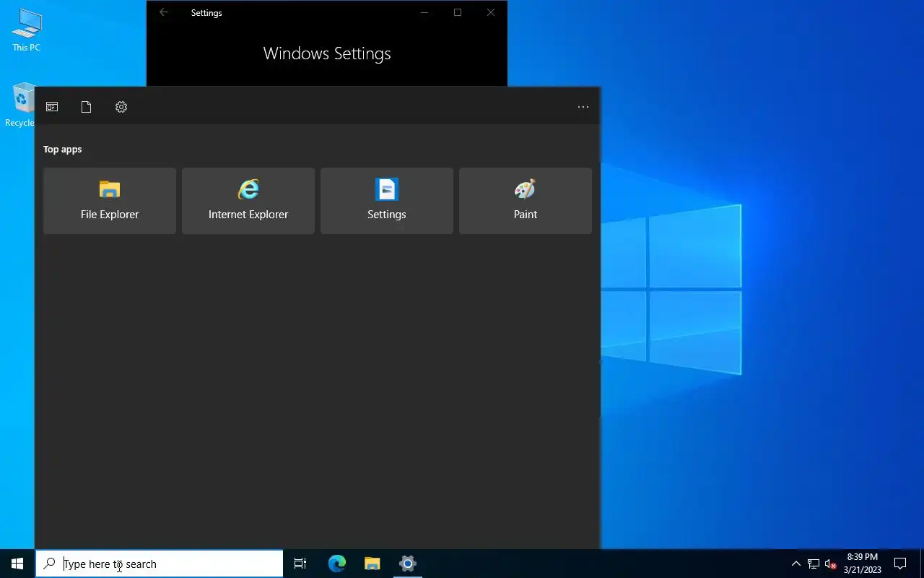Select the Documents filter icon in search panel
This screenshot has width=924, height=578.
[x=87, y=107]
